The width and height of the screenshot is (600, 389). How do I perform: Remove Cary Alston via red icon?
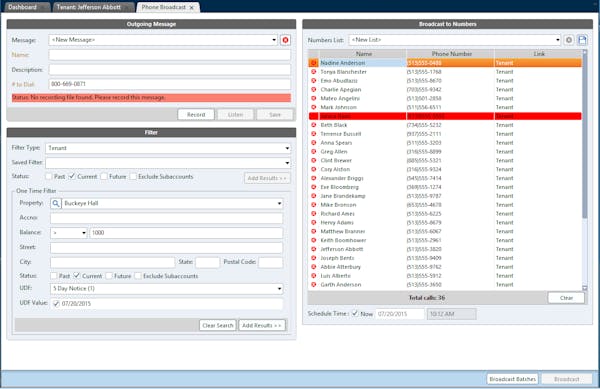314,169
